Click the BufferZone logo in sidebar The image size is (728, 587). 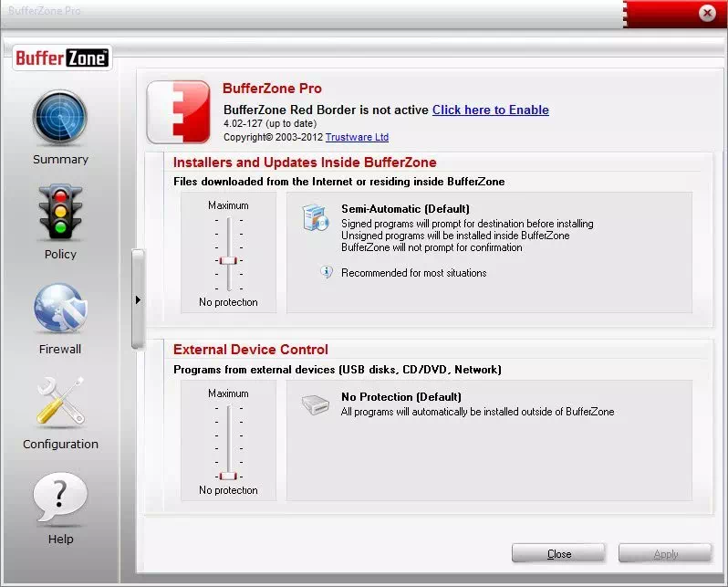click(x=62, y=58)
